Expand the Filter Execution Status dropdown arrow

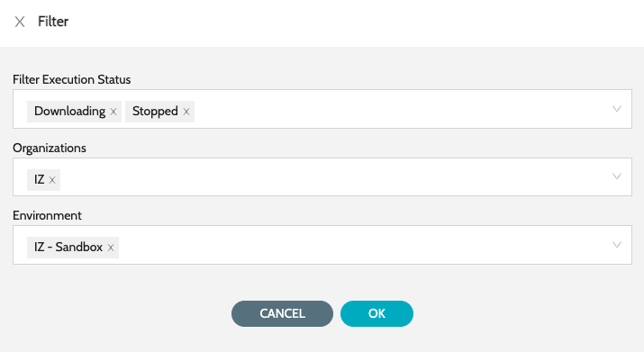click(x=616, y=109)
